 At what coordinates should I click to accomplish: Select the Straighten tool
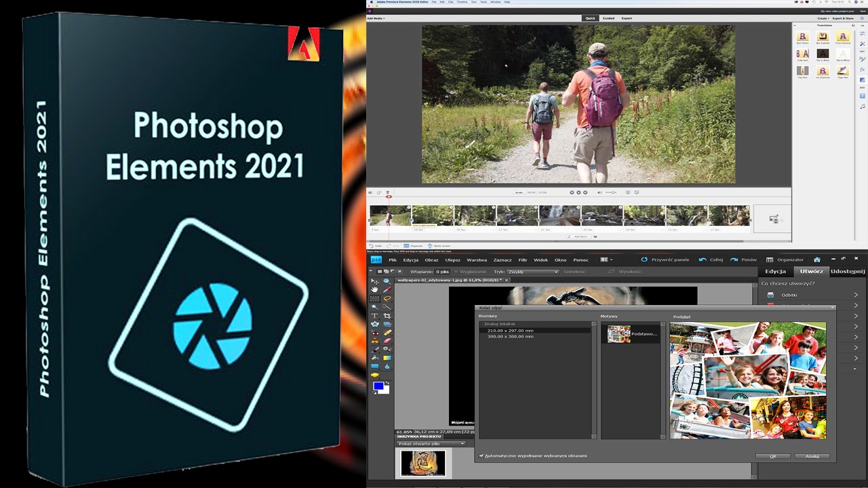[387, 324]
